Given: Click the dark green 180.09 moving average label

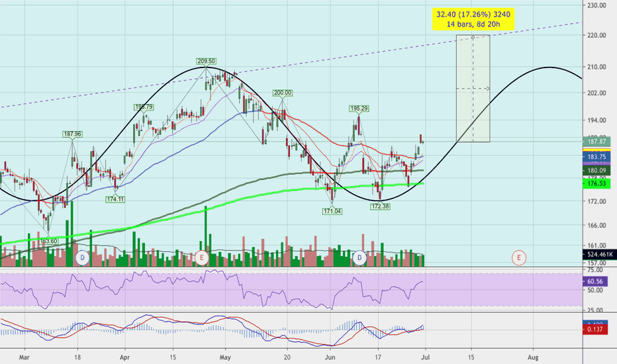Looking at the screenshot, I should [x=596, y=170].
